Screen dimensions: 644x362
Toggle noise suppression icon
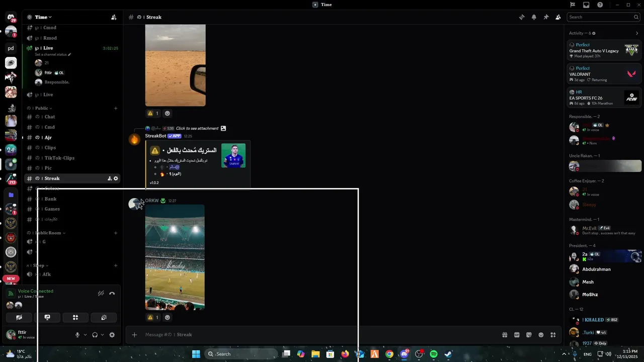pyautogui.click(x=101, y=293)
